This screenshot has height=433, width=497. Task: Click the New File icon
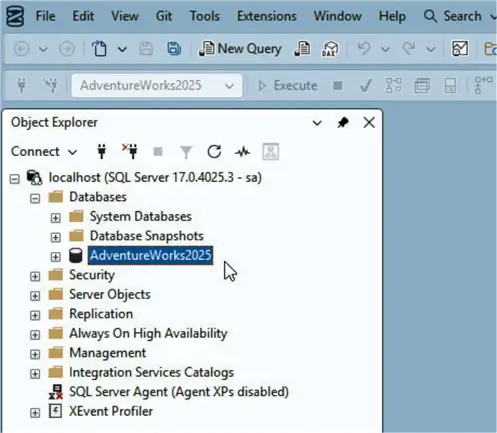pyautogui.click(x=99, y=49)
